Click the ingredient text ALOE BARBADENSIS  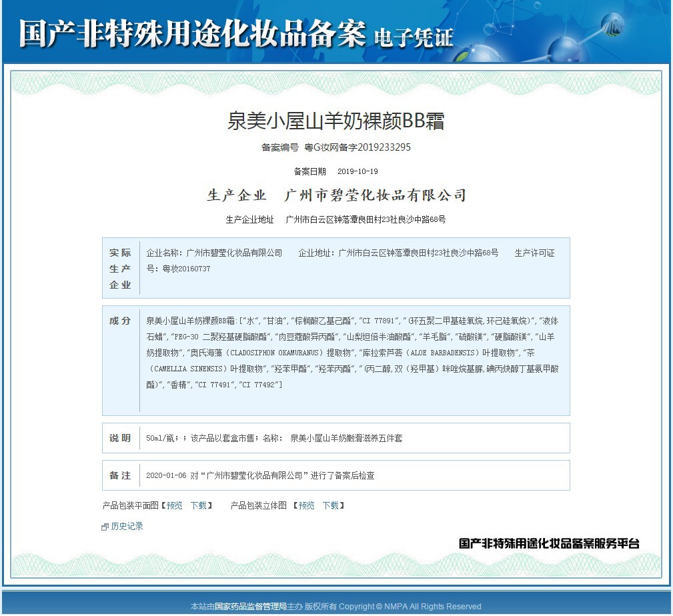coord(442,353)
